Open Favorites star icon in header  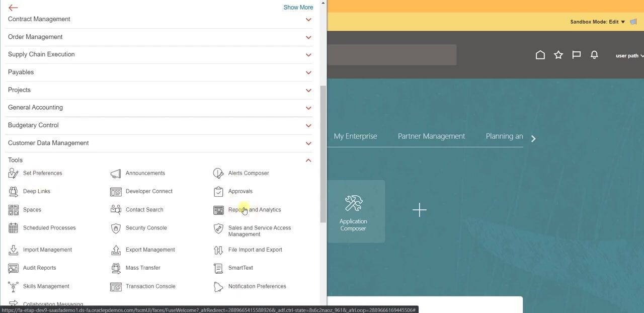pyautogui.click(x=558, y=55)
